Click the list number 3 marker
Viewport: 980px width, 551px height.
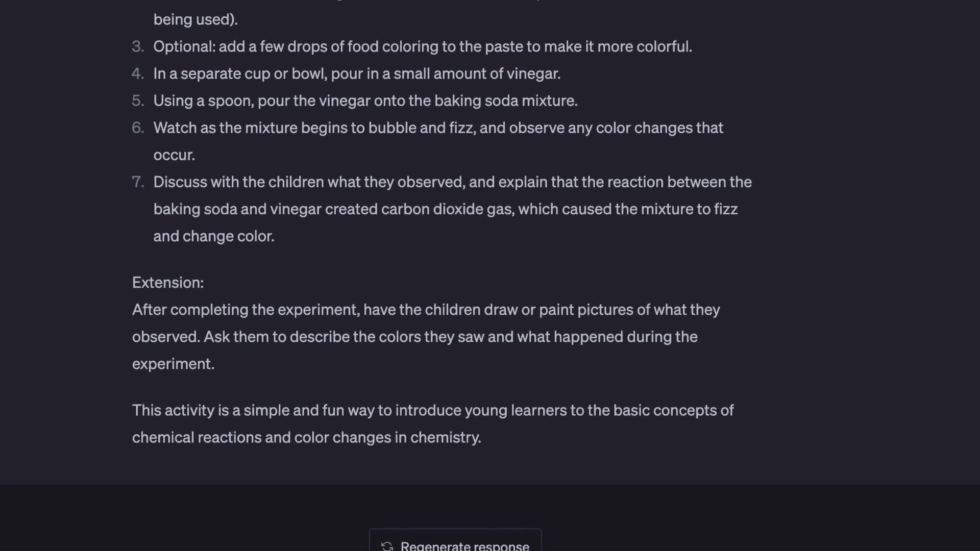pos(138,46)
